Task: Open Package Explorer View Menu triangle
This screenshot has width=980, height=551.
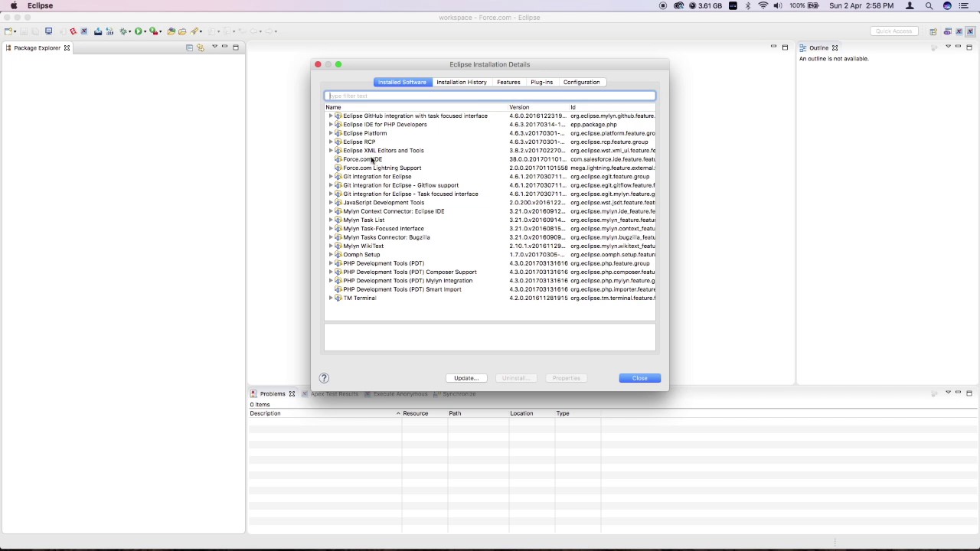Action: 214,47
